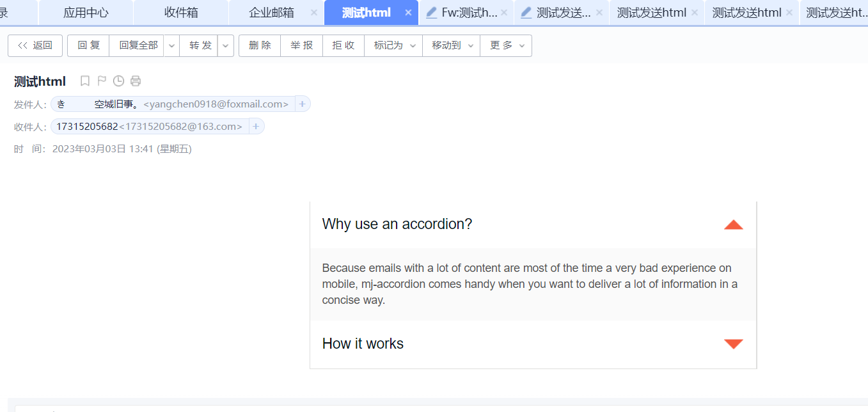Expand the How it works section

(x=733, y=344)
